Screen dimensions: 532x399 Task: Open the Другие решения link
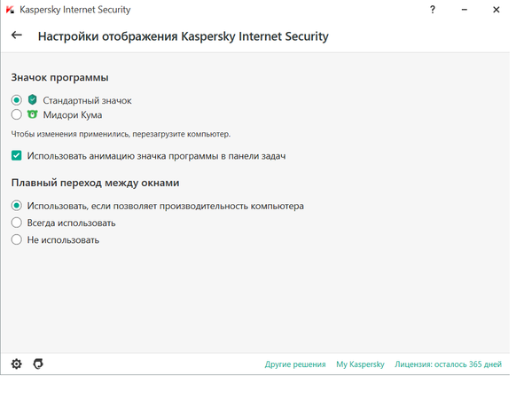(x=295, y=364)
